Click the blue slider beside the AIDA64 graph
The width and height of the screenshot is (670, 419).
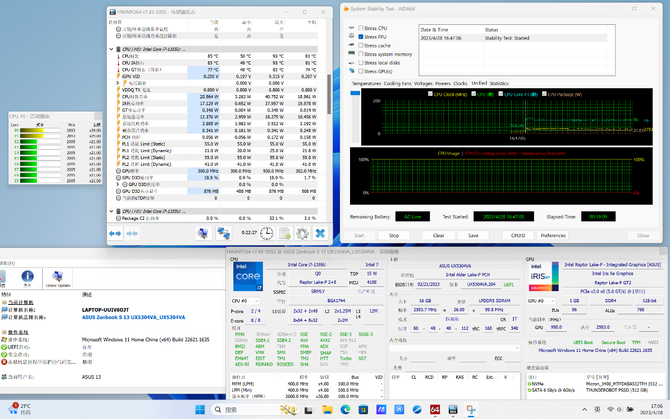coord(355,93)
